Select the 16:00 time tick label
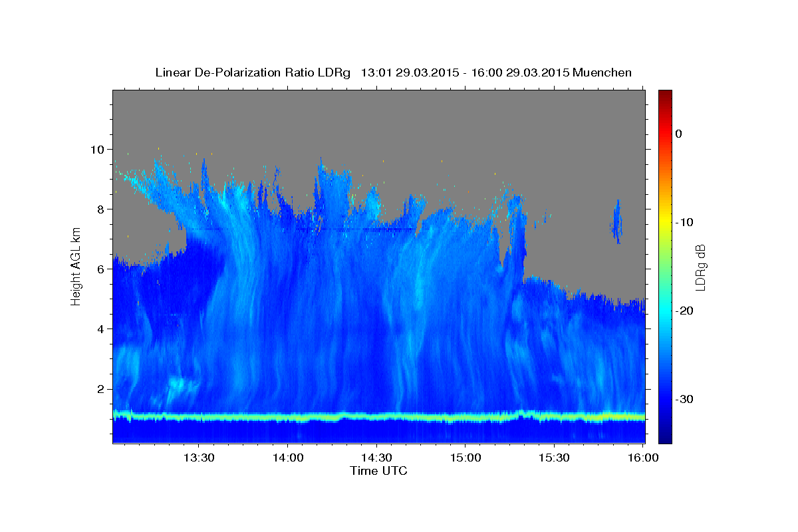 click(x=643, y=458)
